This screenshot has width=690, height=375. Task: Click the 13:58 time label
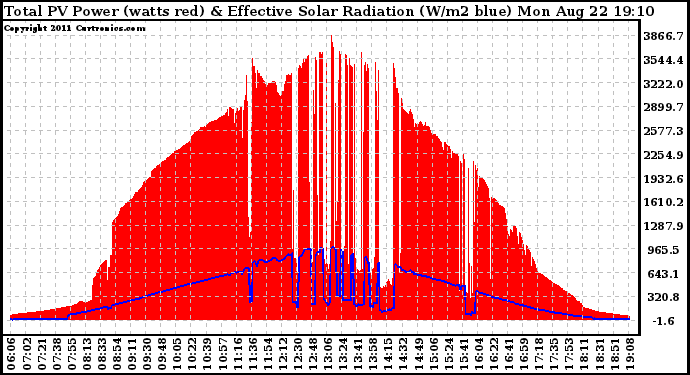[373, 354]
